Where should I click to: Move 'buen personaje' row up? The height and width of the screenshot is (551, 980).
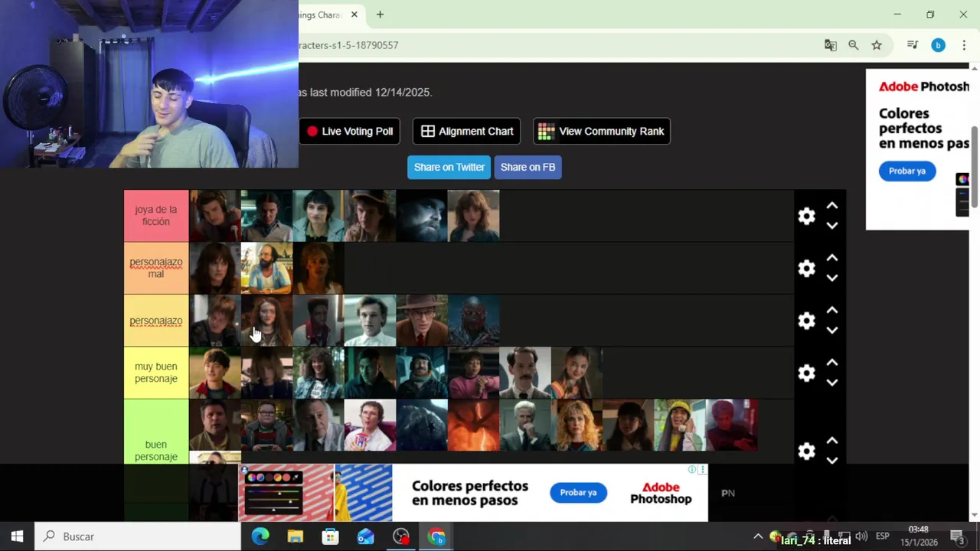pos(832,441)
